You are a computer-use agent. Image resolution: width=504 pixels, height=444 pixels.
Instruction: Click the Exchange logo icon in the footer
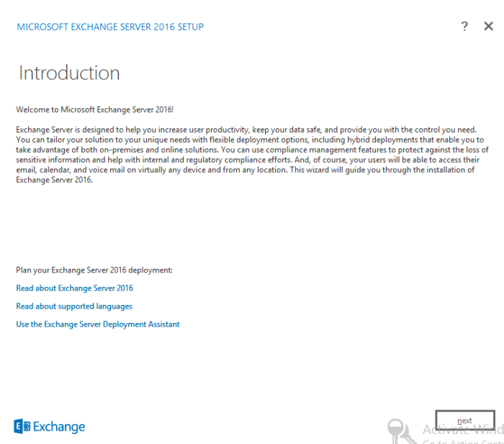click(x=22, y=426)
